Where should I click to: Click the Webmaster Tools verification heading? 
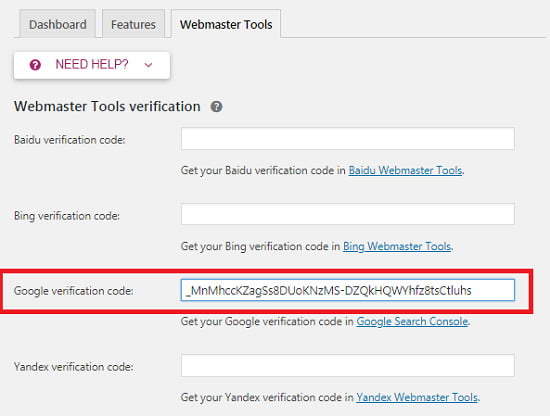(107, 106)
